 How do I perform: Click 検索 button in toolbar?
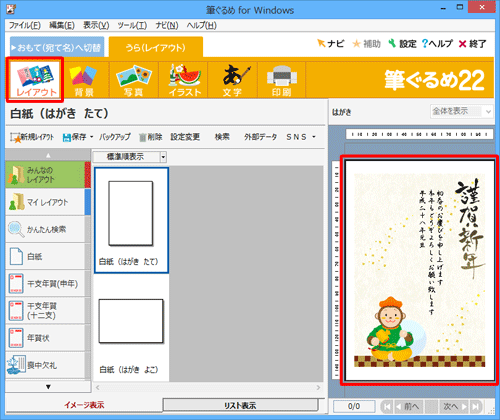click(x=222, y=137)
